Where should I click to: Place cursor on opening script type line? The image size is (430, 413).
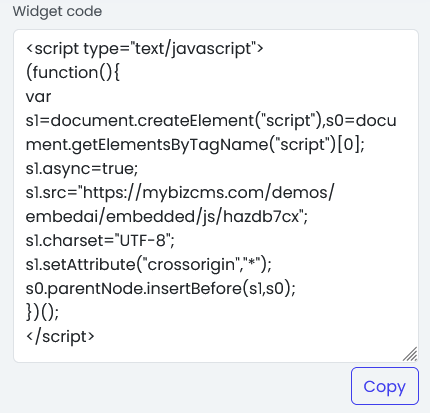click(x=145, y=49)
